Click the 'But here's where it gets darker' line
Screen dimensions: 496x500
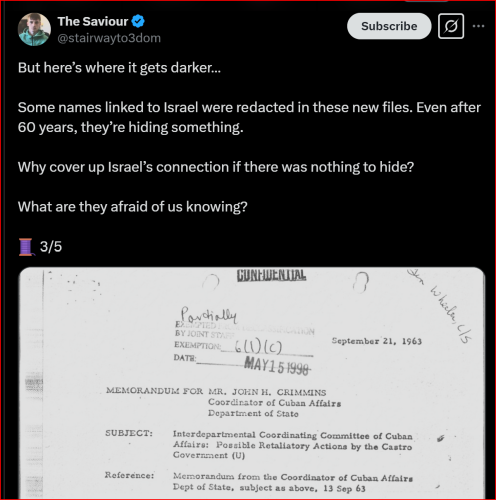tap(119, 68)
